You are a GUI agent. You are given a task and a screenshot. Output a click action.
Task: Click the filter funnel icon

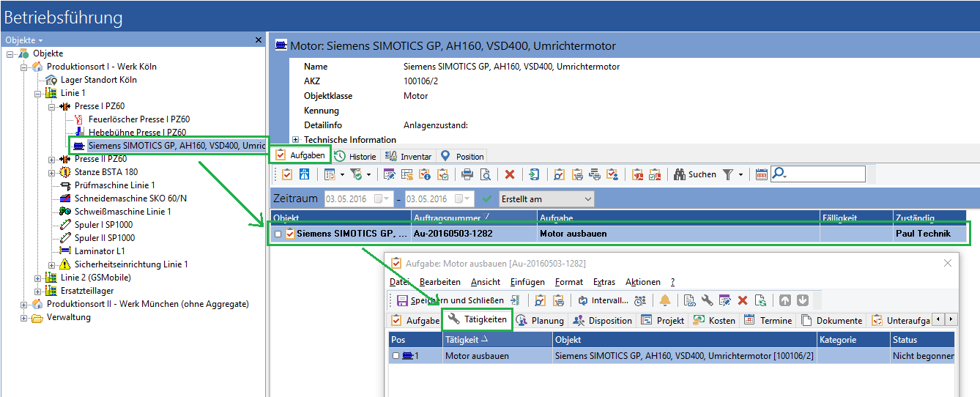coord(728,174)
